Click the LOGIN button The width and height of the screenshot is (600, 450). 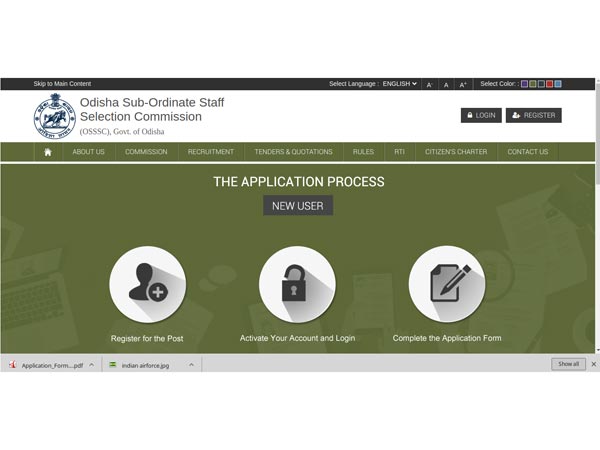481,115
